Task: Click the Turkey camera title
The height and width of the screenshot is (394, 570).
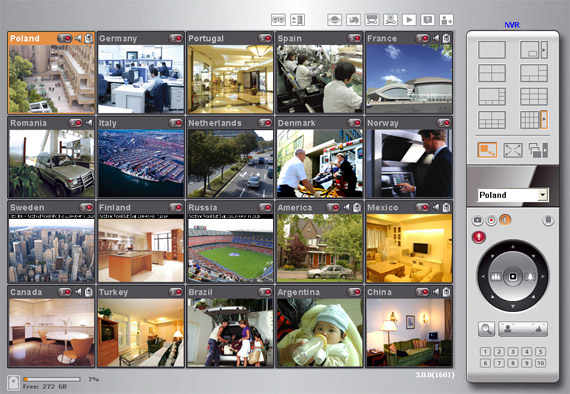Action: (x=113, y=292)
